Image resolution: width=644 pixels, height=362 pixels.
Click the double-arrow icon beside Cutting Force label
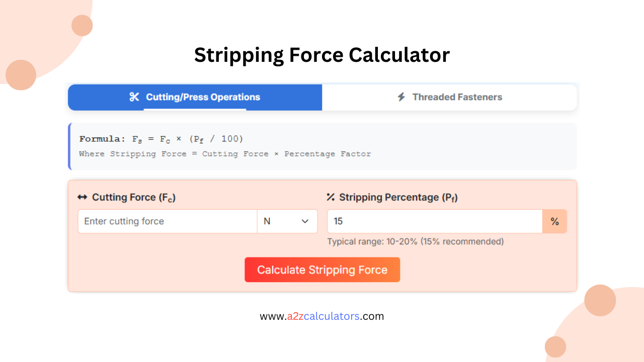tap(82, 197)
